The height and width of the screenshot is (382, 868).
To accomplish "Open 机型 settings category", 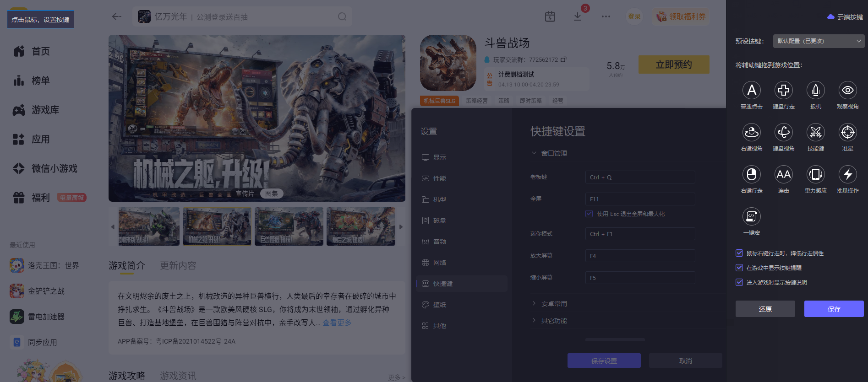I will [462, 199].
